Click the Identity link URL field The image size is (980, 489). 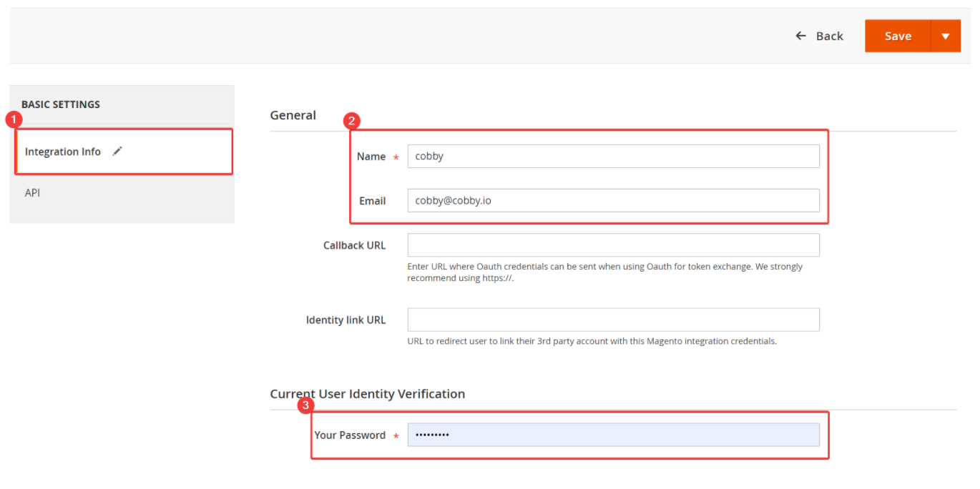(613, 320)
